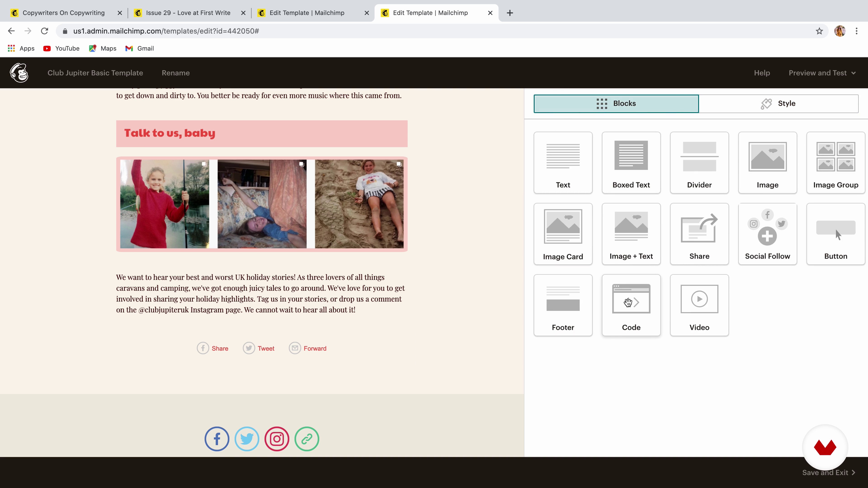Expand the Preview and Test dropdown
The height and width of the screenshot is (488, 868).
(822, 73)
